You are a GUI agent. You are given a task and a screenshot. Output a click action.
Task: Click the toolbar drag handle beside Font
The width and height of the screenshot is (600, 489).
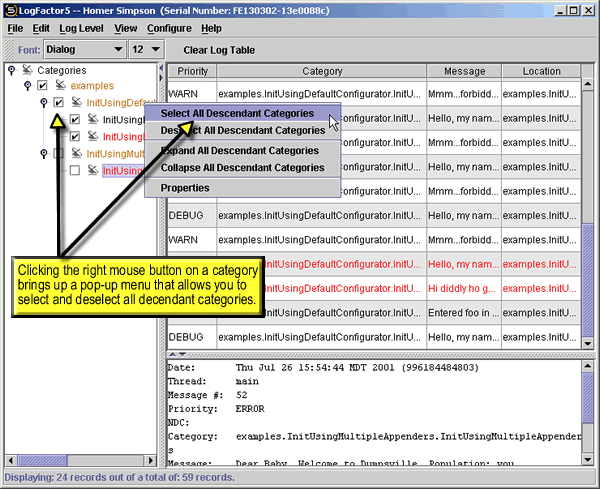(8, 48)
